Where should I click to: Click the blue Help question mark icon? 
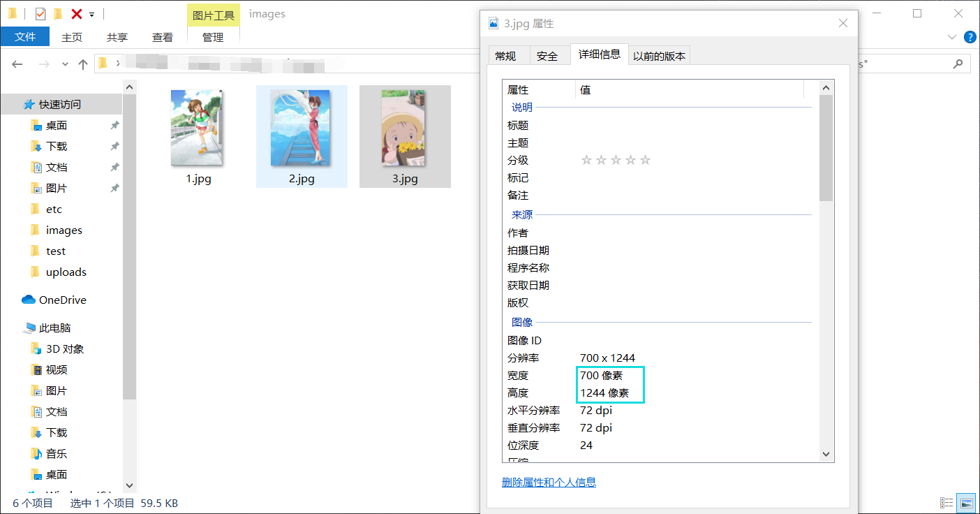coord(970,37)
